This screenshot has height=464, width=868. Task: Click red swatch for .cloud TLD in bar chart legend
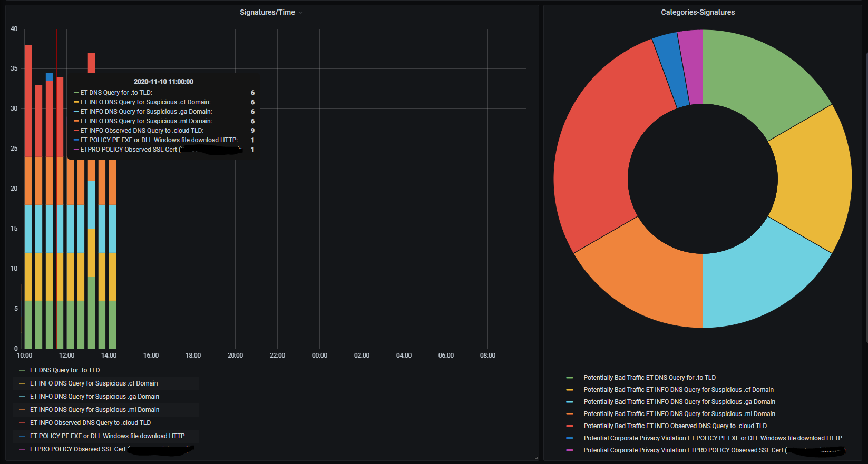(22, 423)
